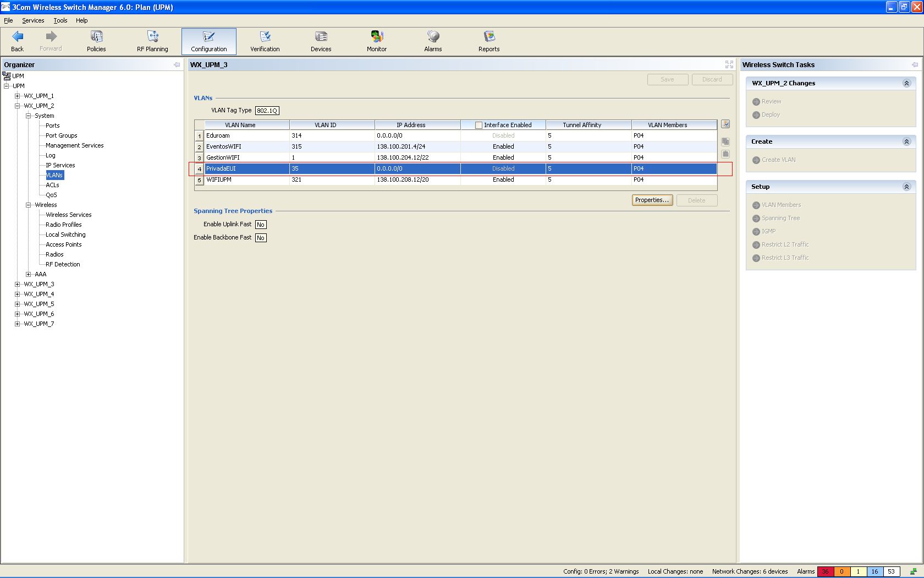Select the WIFIUPM VLAN row
Screen dimensions: 924x578
click(x=456, y=179)
